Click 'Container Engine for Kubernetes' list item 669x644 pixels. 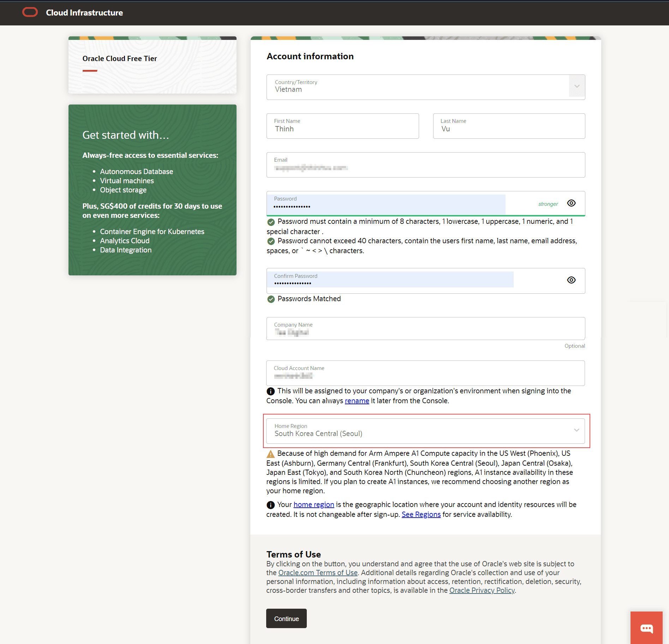pos(152,232)
